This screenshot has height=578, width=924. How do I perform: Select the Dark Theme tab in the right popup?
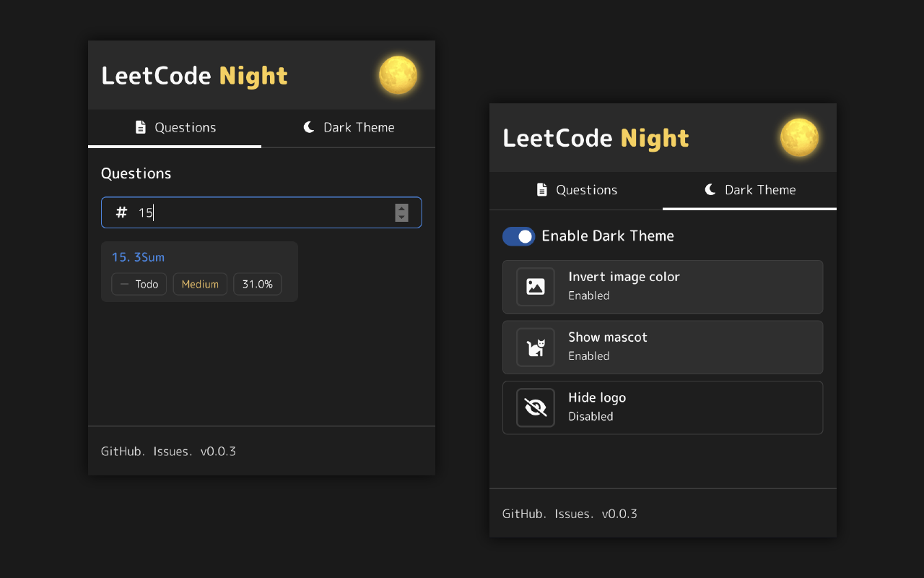[750, 190]
